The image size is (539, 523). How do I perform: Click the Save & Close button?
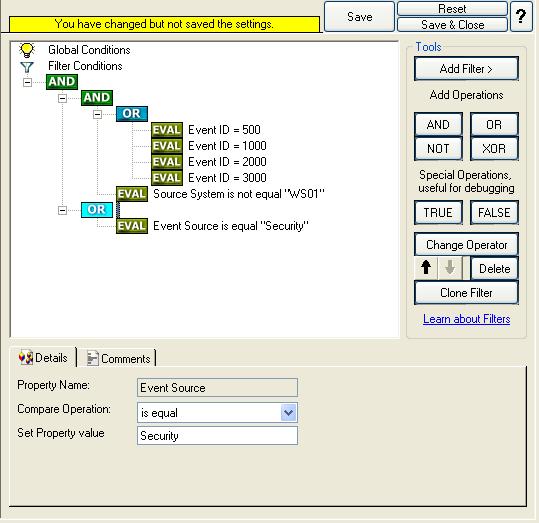(452, 25)
